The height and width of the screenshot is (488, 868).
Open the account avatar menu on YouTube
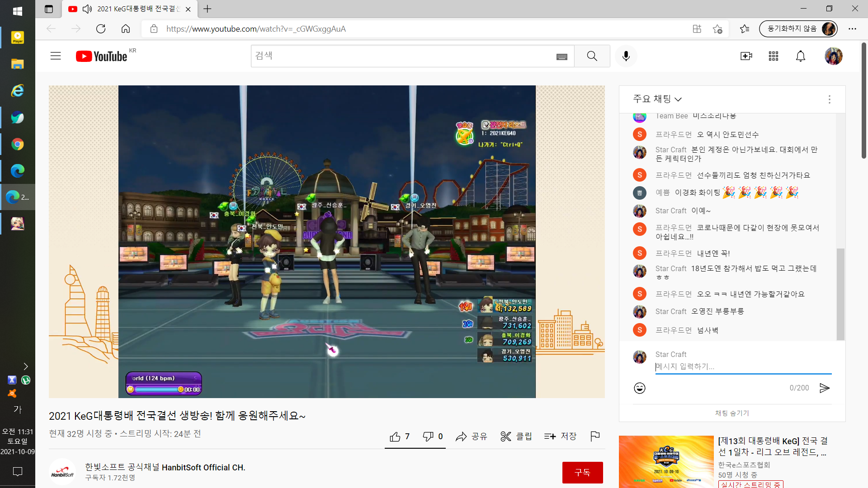pyautogui.click(x=833, y=56)
